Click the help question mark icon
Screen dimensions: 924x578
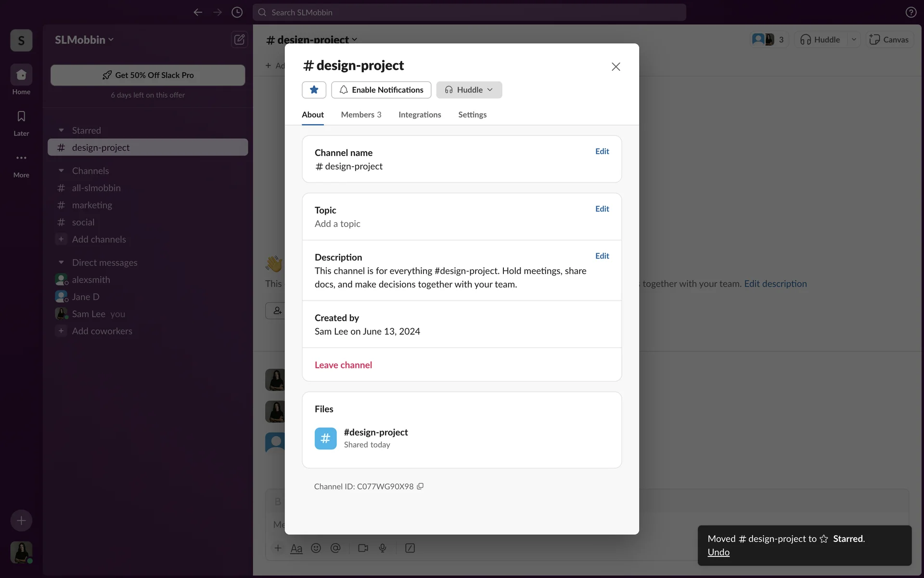pyautogui.click(x=911, y=13)
